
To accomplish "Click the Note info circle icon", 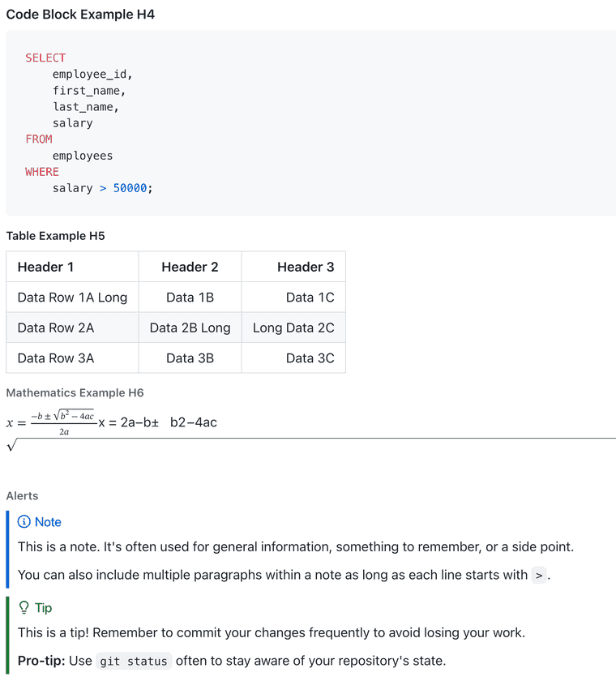I will 24,522.
